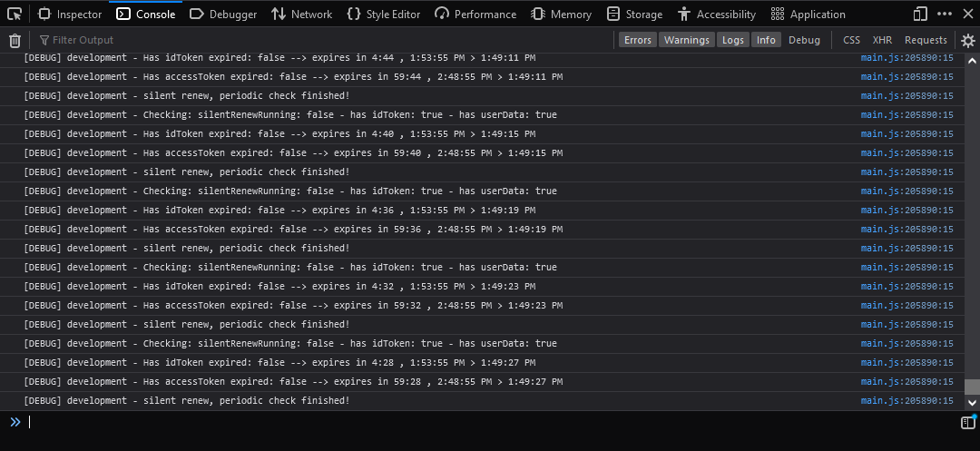Switch to multi-line editor mode icon
This screenshot has width=980, height=451.
point(967,423)
